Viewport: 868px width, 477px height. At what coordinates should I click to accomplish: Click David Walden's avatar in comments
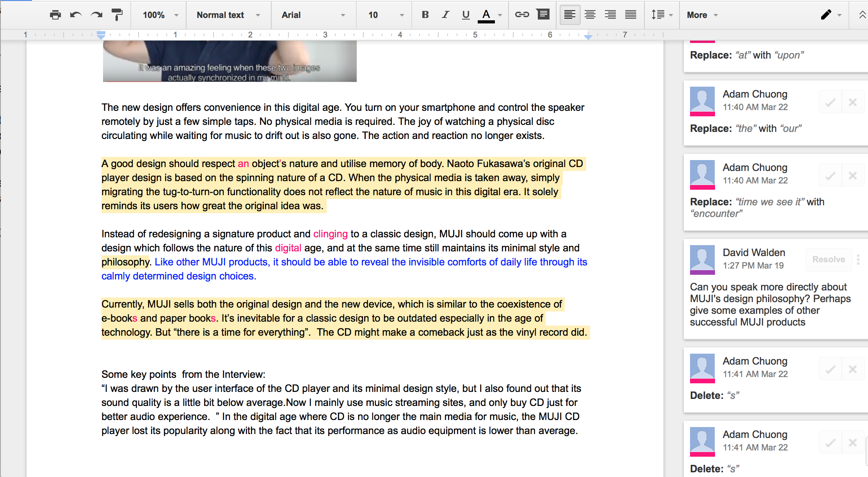702,259
